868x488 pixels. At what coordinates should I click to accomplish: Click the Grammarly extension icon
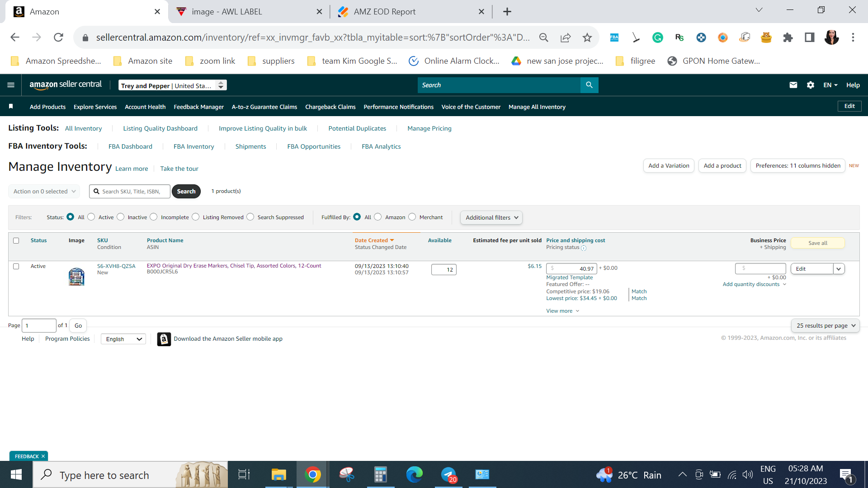[658, 38]
